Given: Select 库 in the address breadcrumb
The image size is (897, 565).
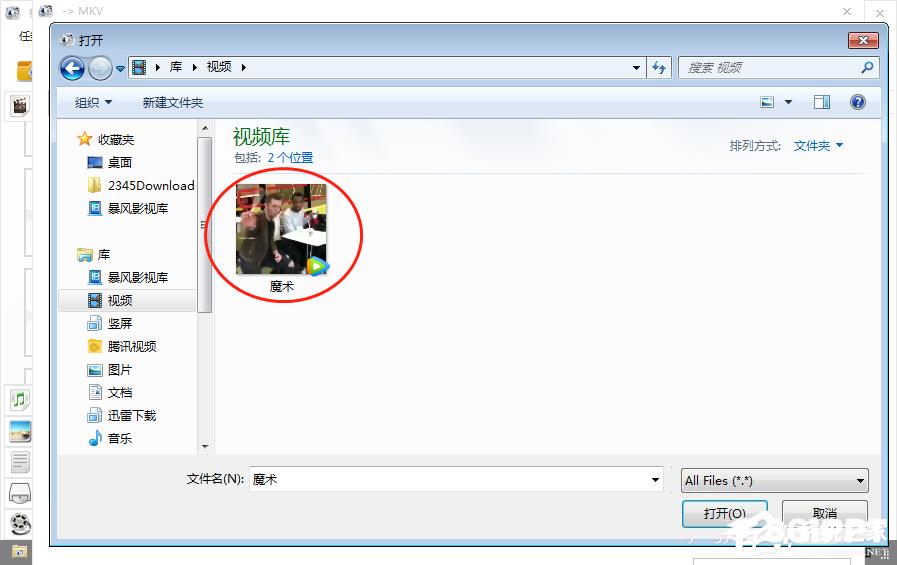Looking at the screenshot, I should 176,67.
